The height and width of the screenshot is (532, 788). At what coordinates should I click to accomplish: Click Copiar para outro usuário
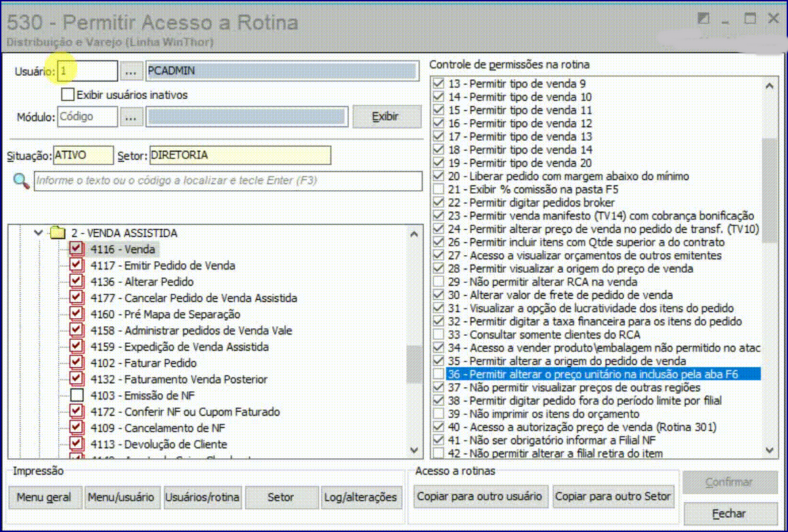tap(479, 496)
